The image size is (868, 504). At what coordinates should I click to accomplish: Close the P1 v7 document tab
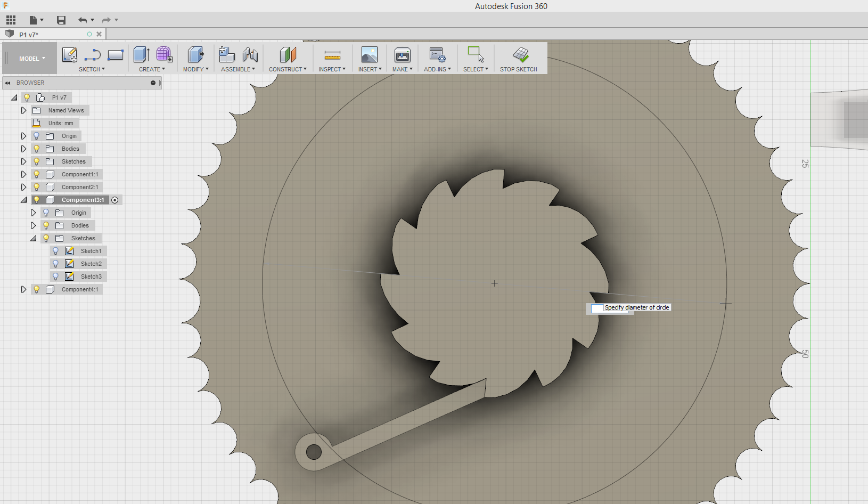[x=99, y=34]
